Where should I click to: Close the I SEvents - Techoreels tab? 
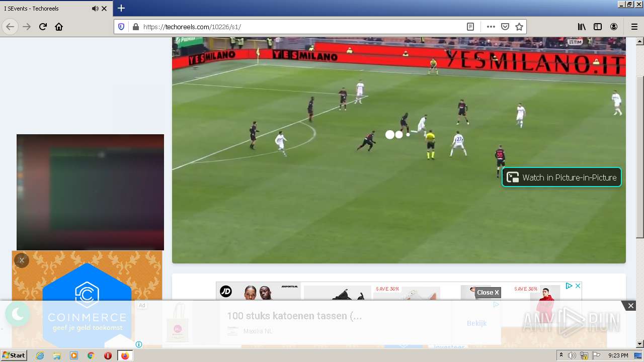pos(104,9)
